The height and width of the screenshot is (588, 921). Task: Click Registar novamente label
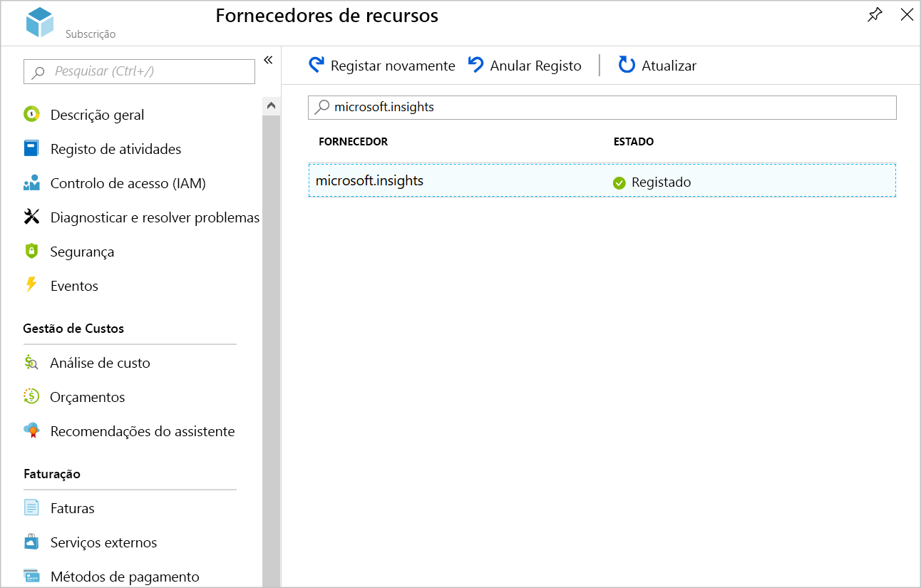tap(393, 66)
